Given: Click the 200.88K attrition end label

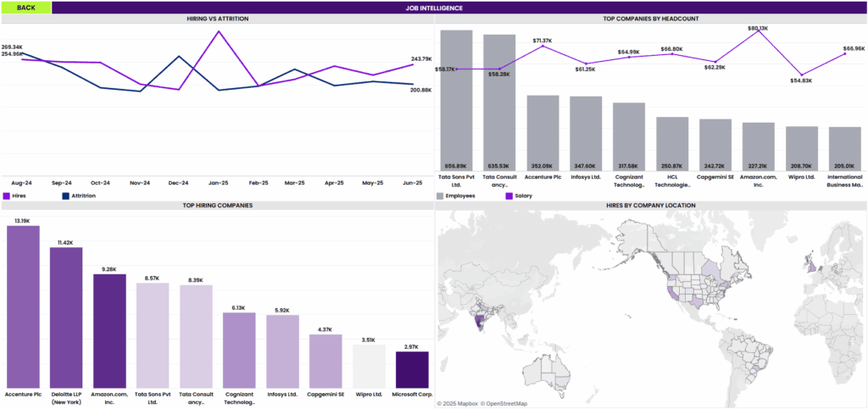Looking at the screenshot, I should click(x=420, y=90).
